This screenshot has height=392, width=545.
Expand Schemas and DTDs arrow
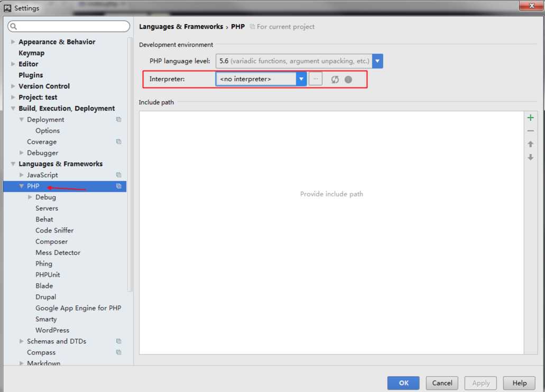click(x=22, y=341)
